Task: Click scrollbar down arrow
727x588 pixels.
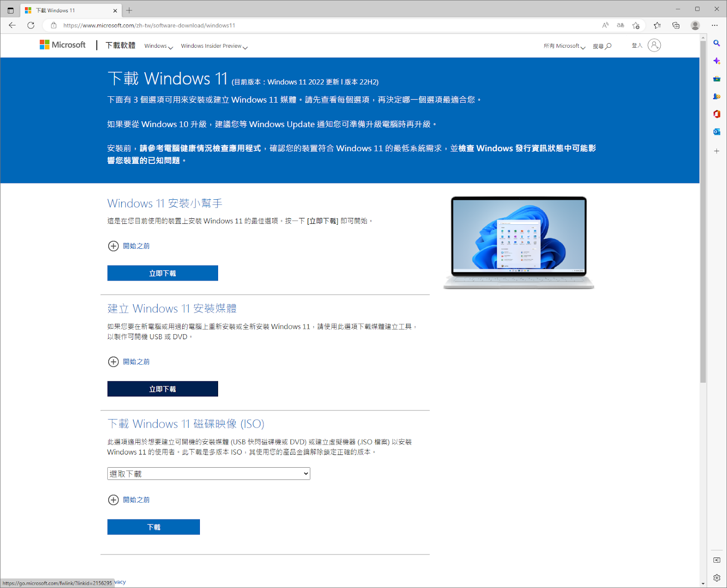Action: click(x=703, y=583)
